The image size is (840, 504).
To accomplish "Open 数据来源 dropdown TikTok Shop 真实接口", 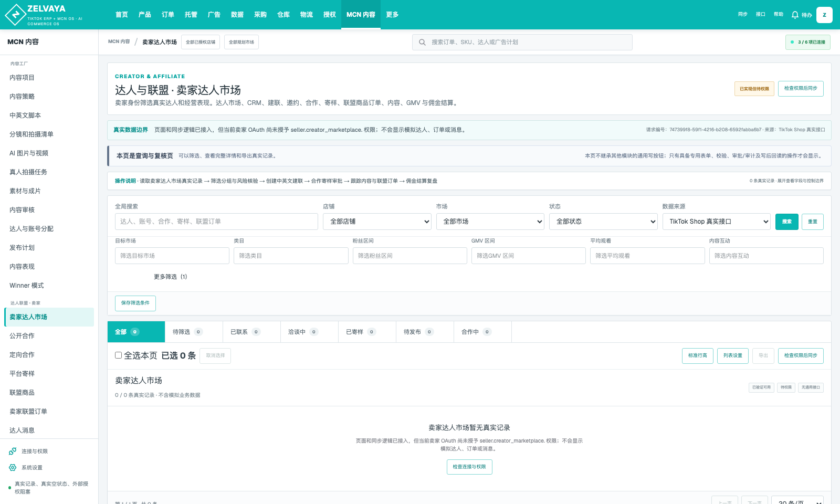I will (717, 222).
